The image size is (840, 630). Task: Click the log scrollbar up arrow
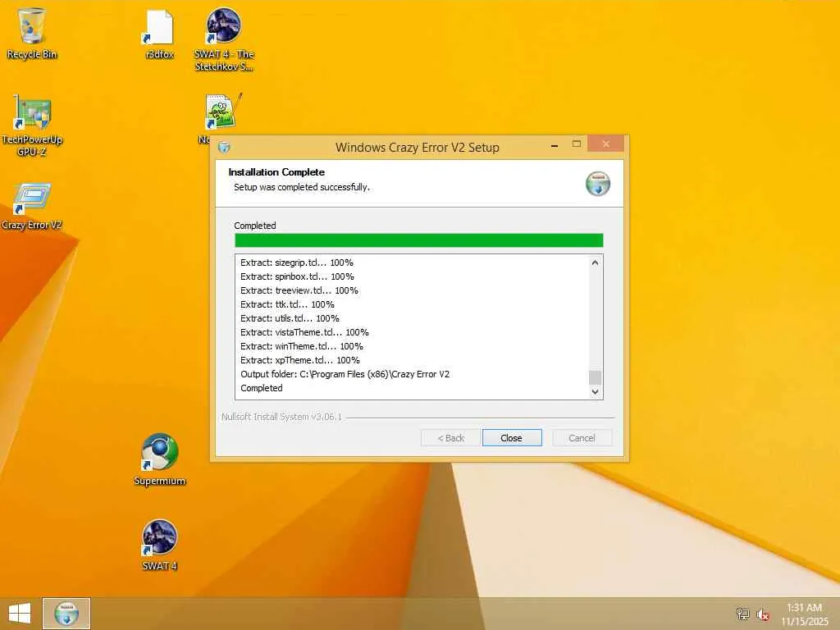596,262
